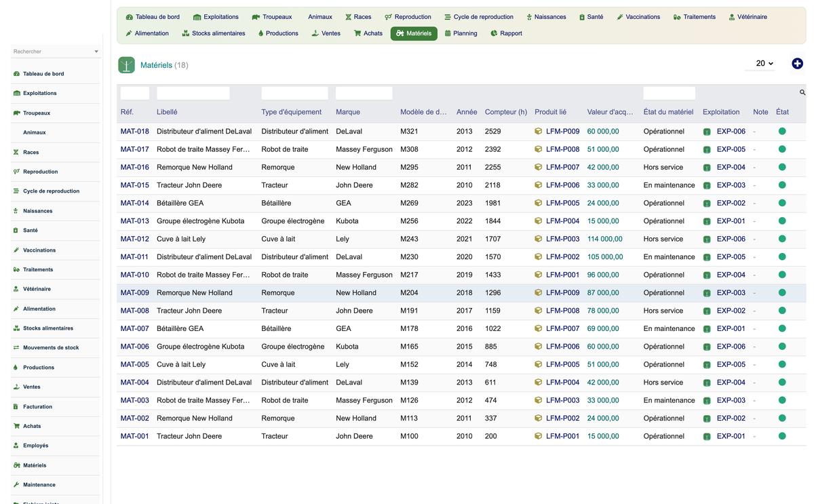Sort by Type d'équipement column header
The width and height of the screenshot is (814, 504).
click(x=292, y=112)
